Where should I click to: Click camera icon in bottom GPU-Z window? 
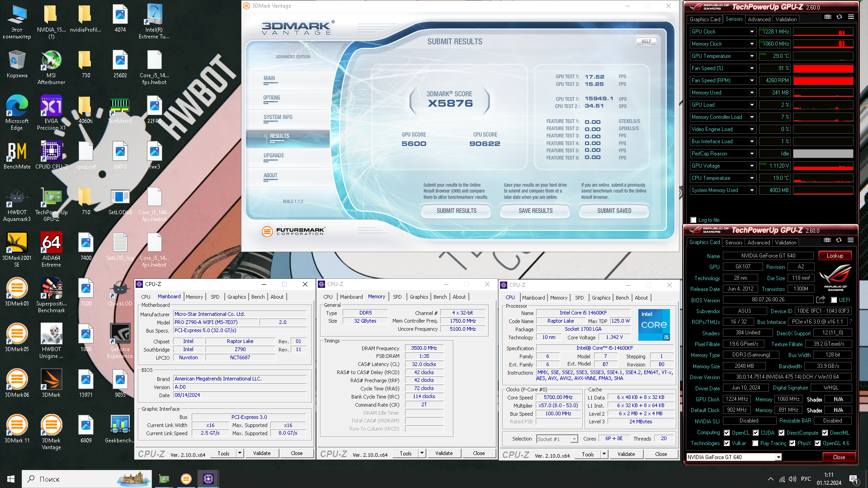[827, 240]
